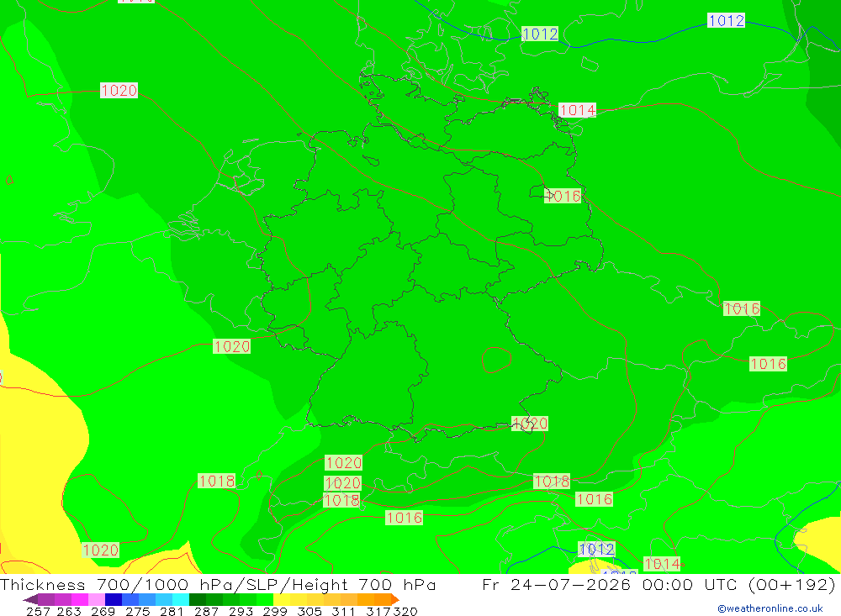Click the '1018' label over eastern France

[217, 481]
